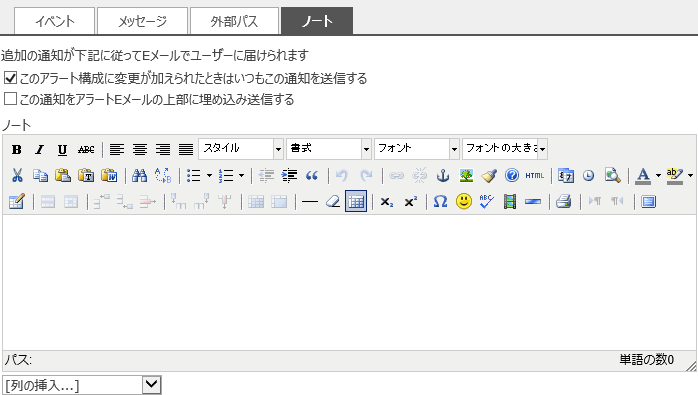
Task: Open the スタイル dropdown
Action: 241,149
